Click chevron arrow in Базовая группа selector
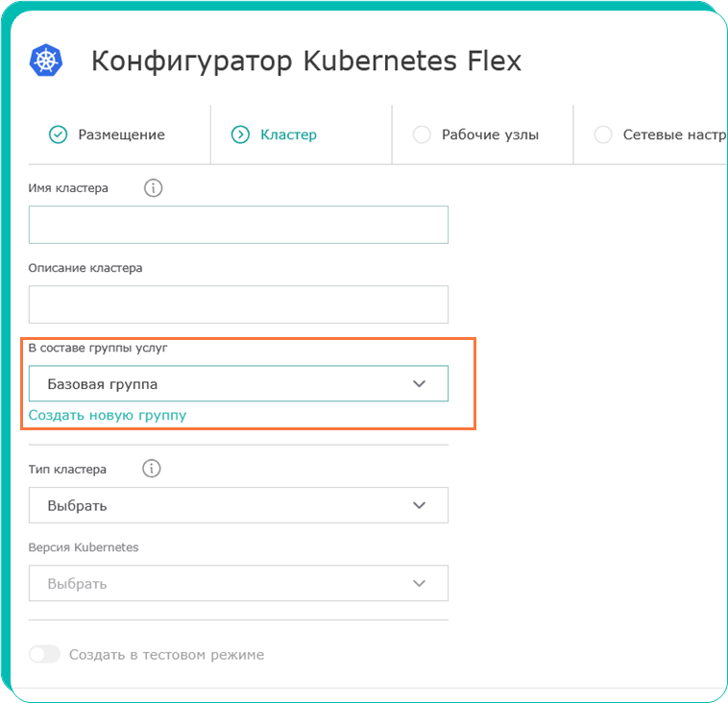728x703 pixels. [419, 383]
